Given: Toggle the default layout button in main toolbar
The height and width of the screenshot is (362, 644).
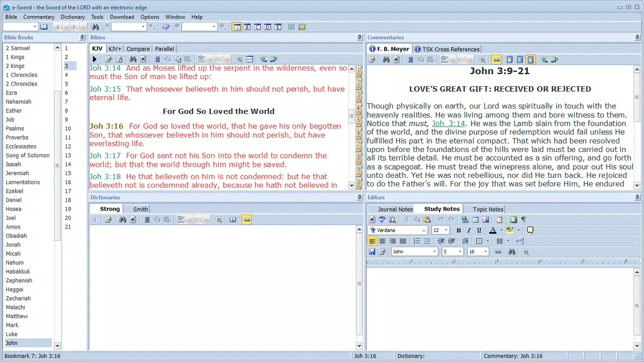Looking at the screenshot, I should coord(237,27).
